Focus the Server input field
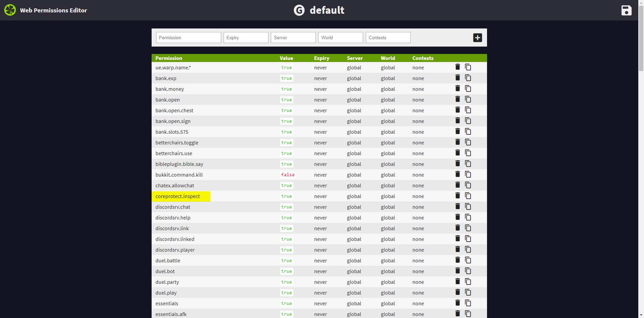644x318 pixels. pos(293,38)
